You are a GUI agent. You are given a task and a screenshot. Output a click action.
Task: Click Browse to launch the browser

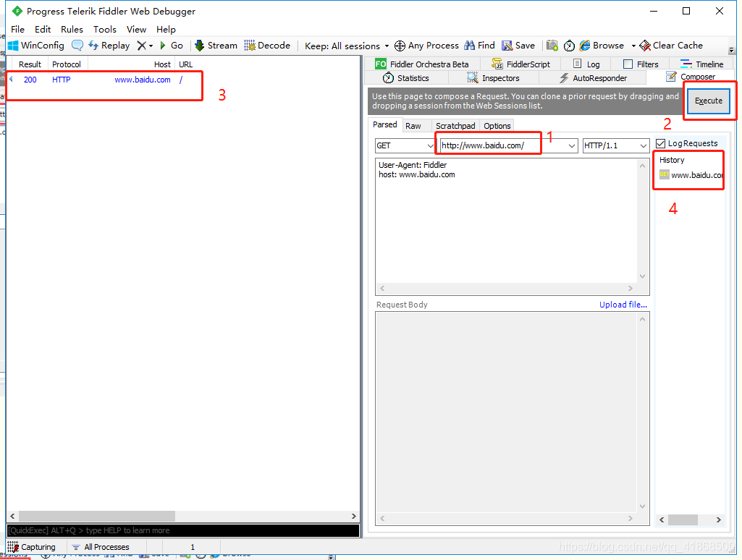click(x=602, y=46)
